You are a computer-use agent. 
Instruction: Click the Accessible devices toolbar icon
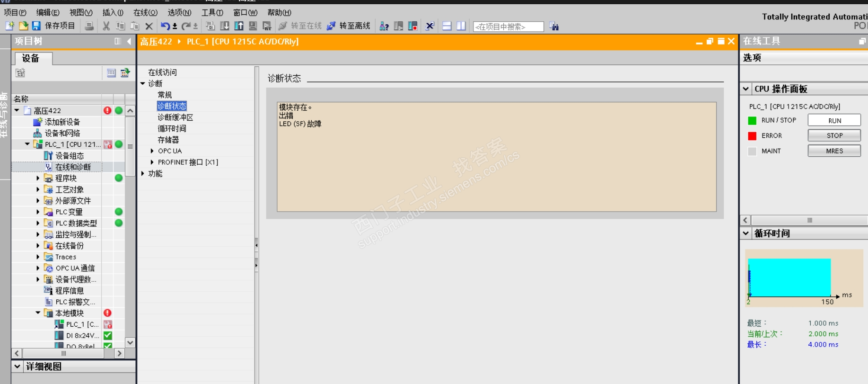coord(384,26)
